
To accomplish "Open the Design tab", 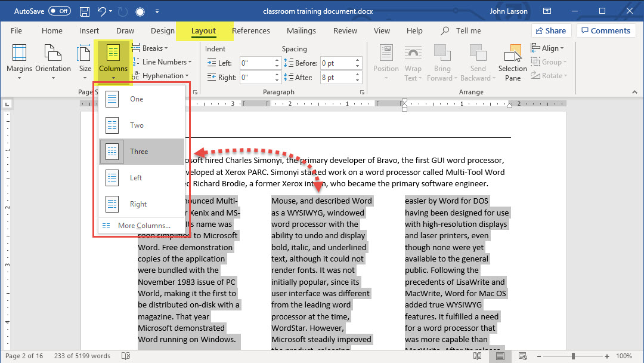I will 162,31.
